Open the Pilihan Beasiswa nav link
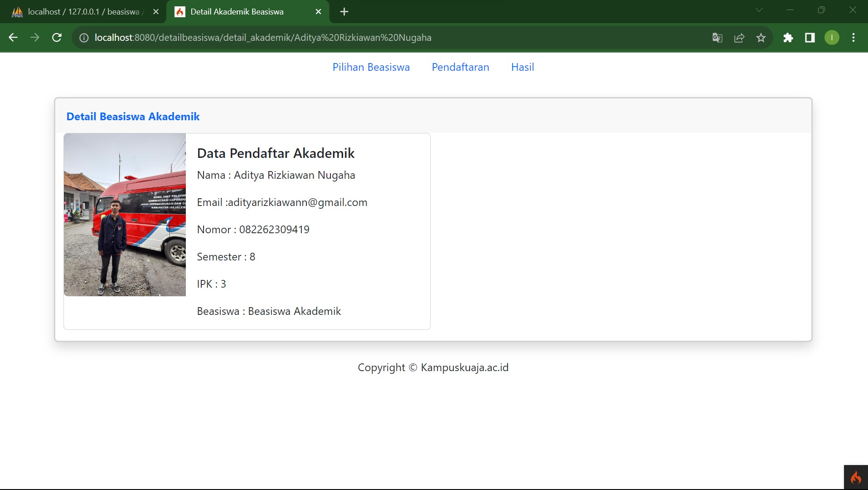This screenshot has height=490, width=868. [371, 67]
